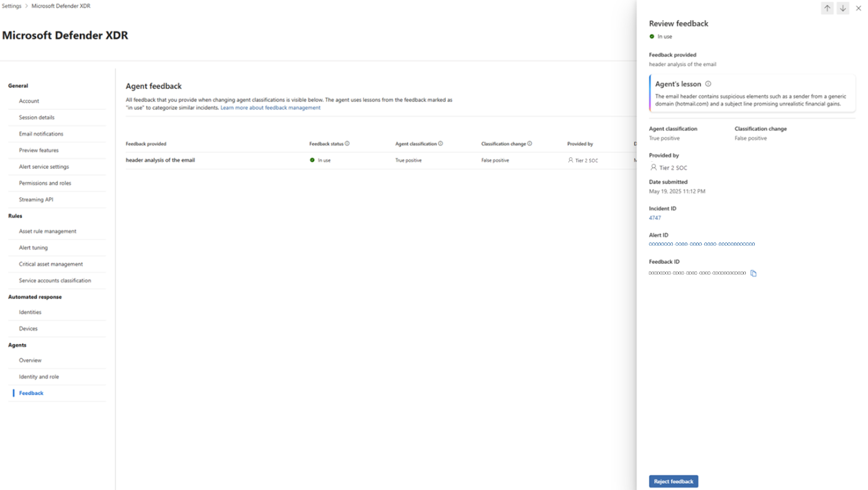This screenshot has width=868, height=490.
Task: Open Account settings page
Action: pyautogui.click(x=29, y=101)
